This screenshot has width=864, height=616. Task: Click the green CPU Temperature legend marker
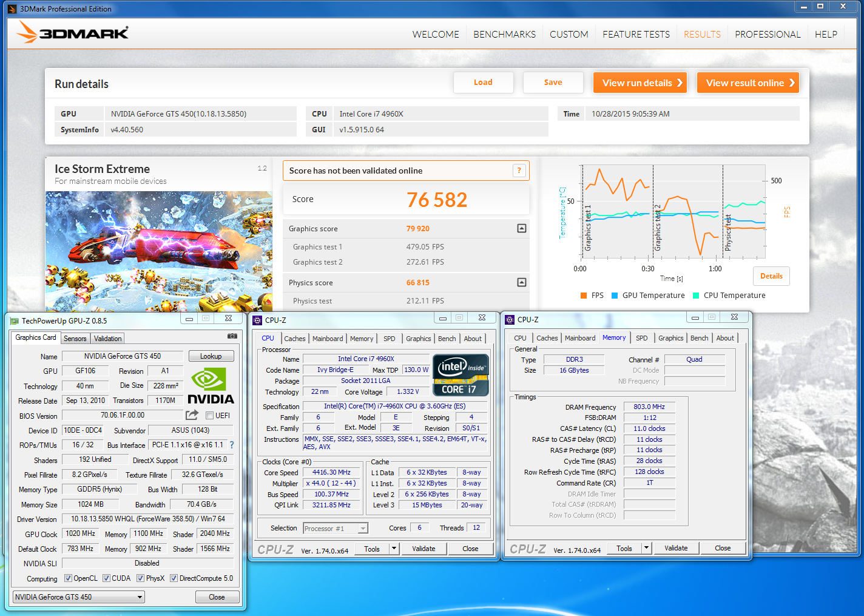696,296
